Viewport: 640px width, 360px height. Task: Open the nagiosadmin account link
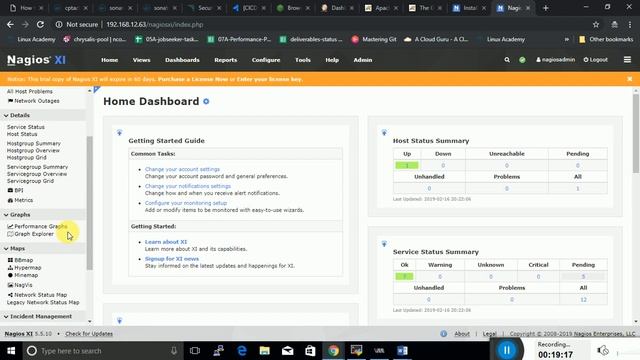click(556, 60)
